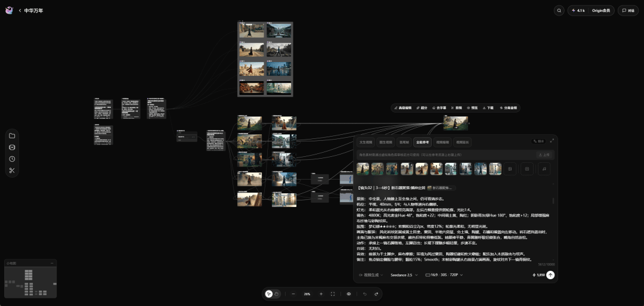Toggle the 翻译 translate switch
644x306 pixels.
[538, 141]
